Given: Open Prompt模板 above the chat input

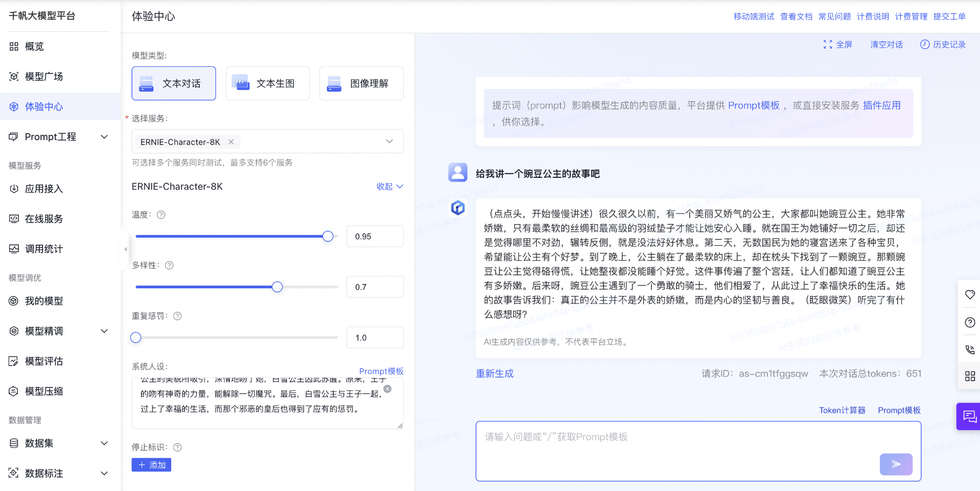Looking at the screenshot, I should (899, 410).
